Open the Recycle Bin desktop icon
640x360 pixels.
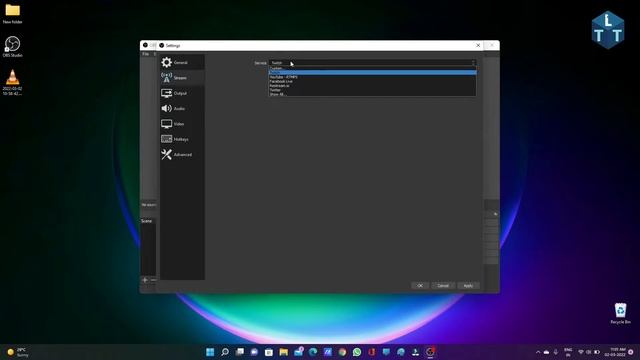[x=620, y=313]
